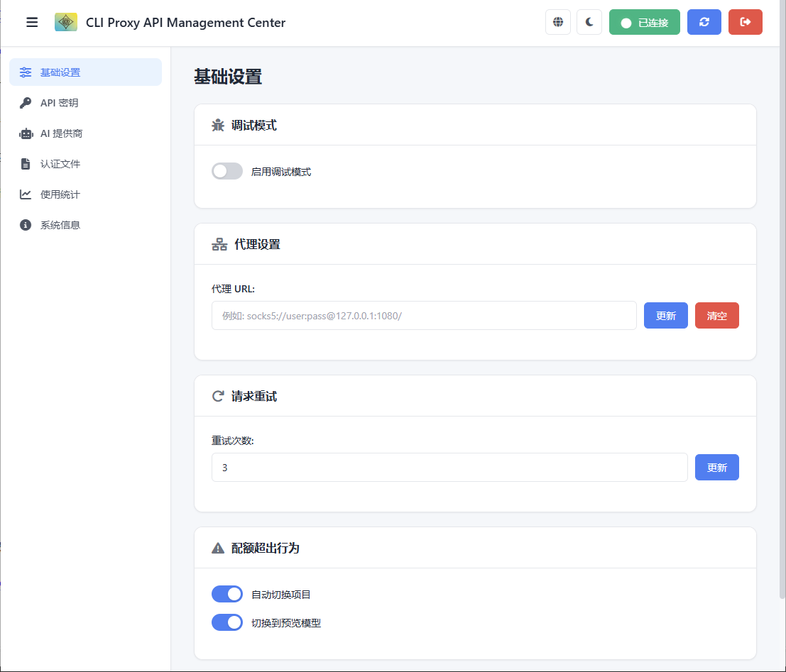786x672 pixels.
Task: Click the key icon for API 密钥
Action: 26,103
